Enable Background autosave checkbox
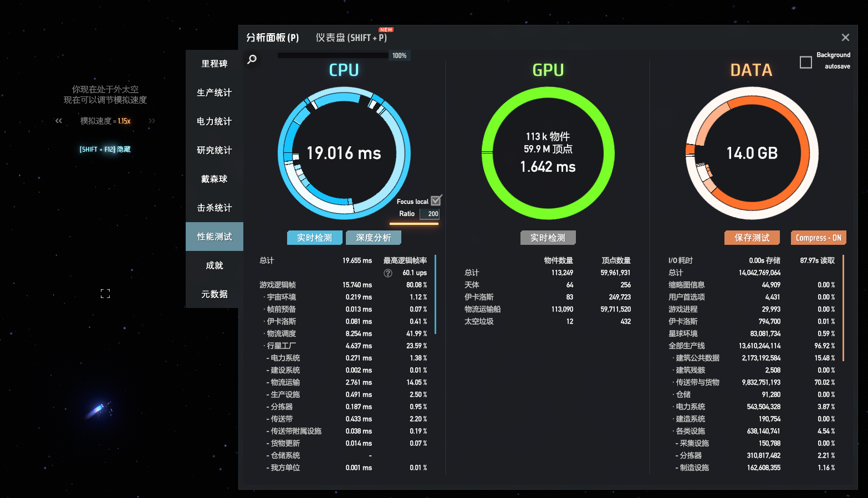This screenshot has height=498, width=868. click(806, 62)
